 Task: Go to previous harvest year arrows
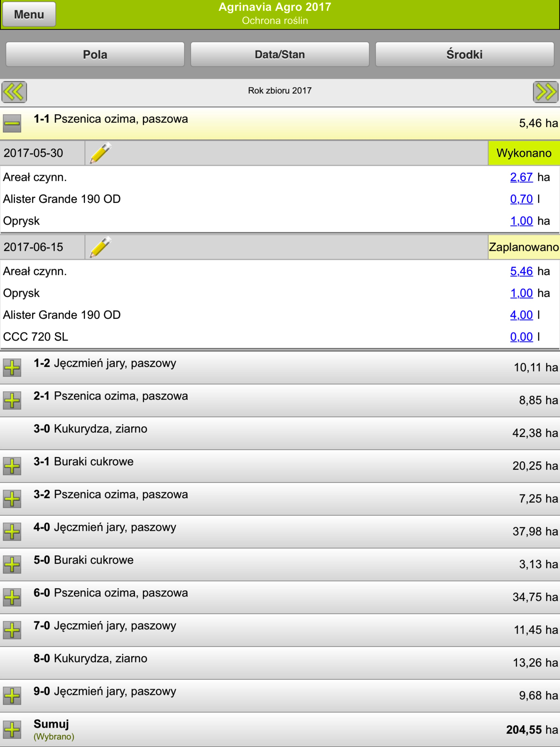[x=14, y=92]
